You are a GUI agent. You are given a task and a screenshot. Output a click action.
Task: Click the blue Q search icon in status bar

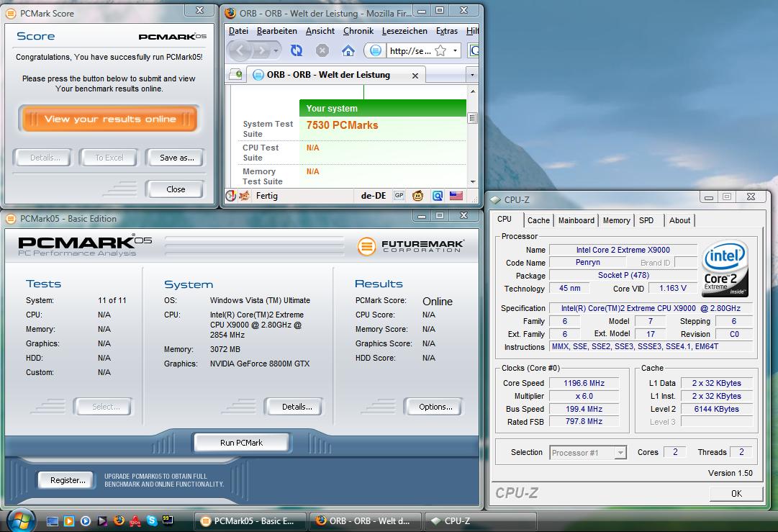tap(437, 196)
